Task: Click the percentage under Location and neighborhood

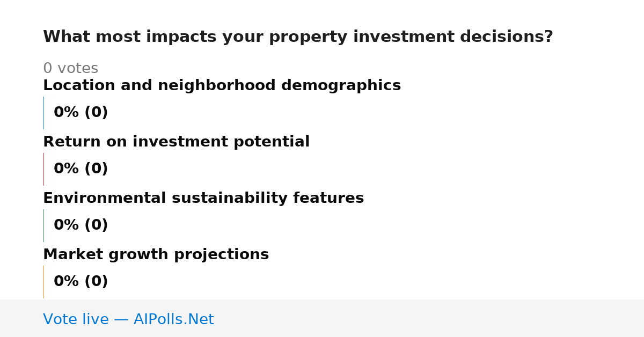Action: pyautogui.click(x=80, y=113)
